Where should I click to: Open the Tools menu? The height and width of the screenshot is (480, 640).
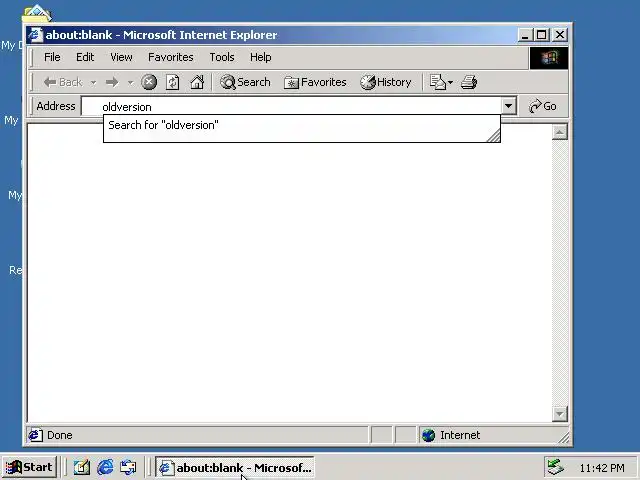(222, 57)
